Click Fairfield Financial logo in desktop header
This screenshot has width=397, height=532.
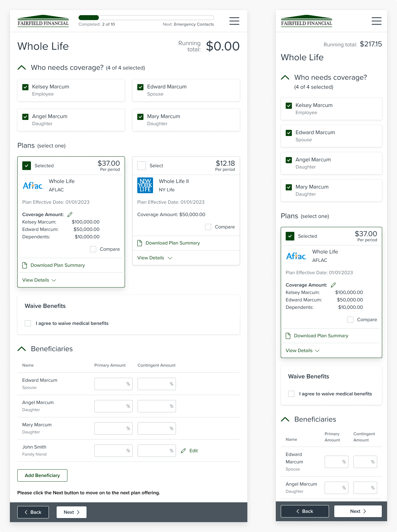pos(43,21)
